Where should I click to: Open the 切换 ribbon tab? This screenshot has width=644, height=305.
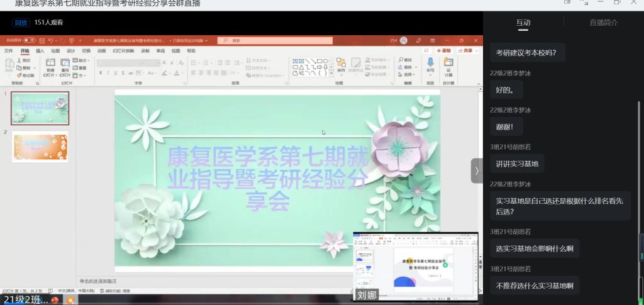[86, 51]
